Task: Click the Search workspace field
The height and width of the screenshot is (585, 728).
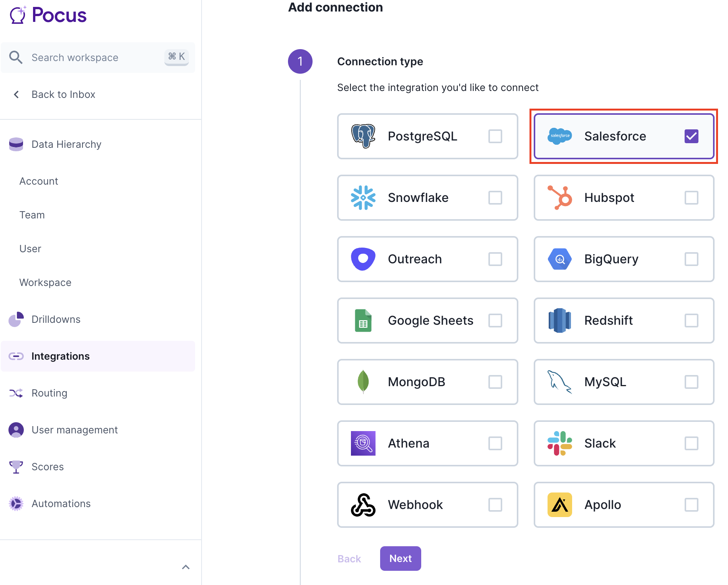Action: pos(98,58)
